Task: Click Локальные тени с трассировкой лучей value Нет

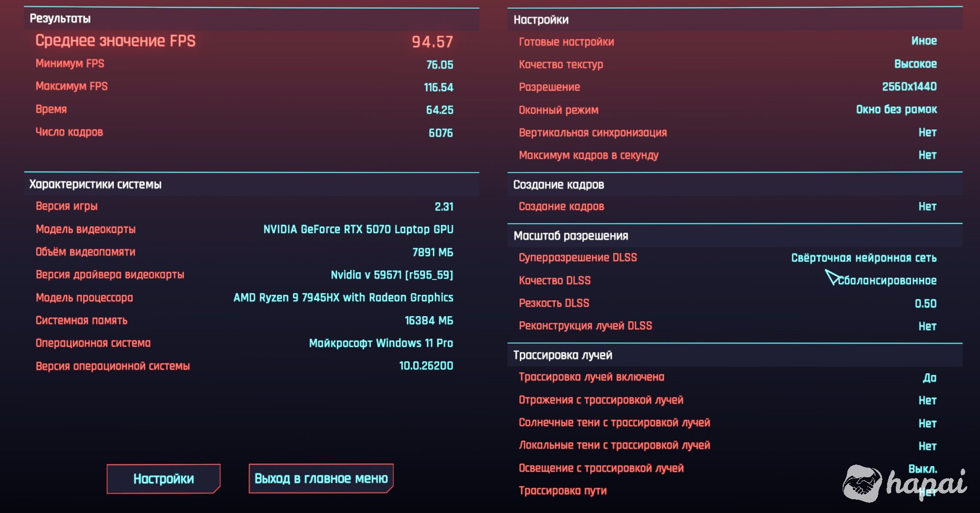Action: pyautogui.click(x=927, y=446)
